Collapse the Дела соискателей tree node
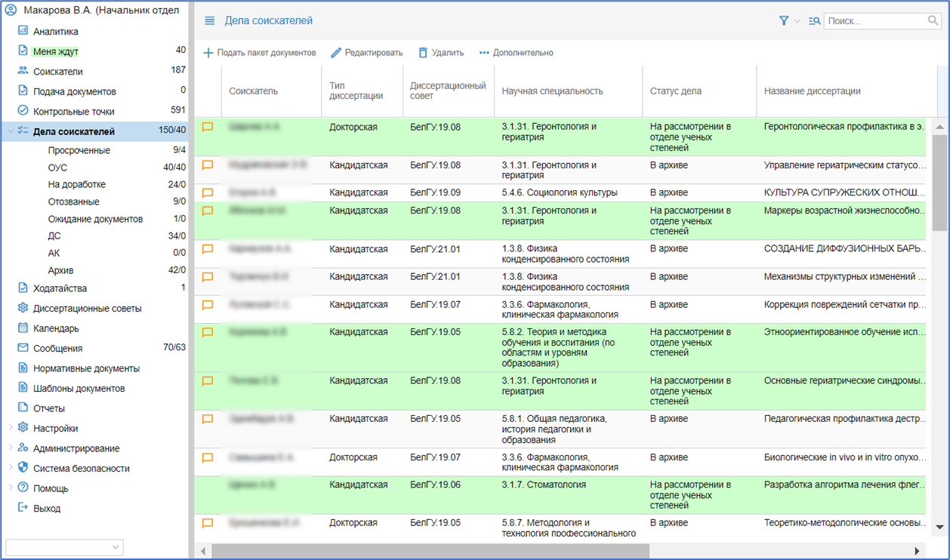The height and width of the screenshot is (560, 950). tap(10, 131)
